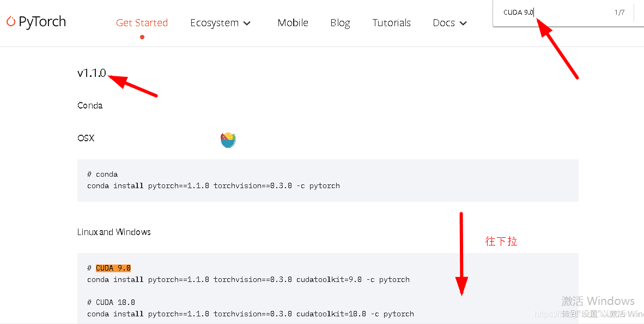
Task: Click the v1.1.0 version heading
Action: coord(92,73)
